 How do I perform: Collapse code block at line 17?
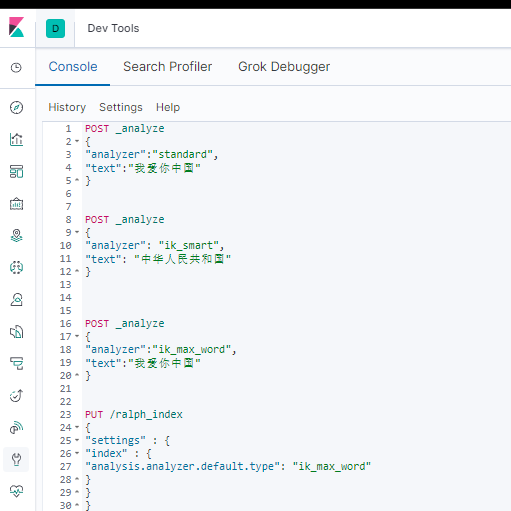coord(77,336)
